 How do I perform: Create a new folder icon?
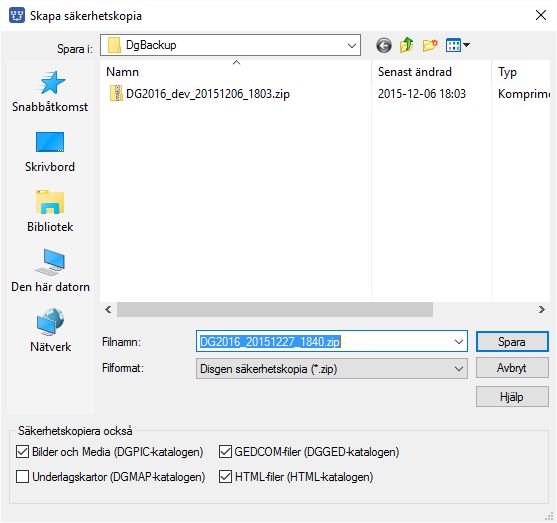coord(430,45)
